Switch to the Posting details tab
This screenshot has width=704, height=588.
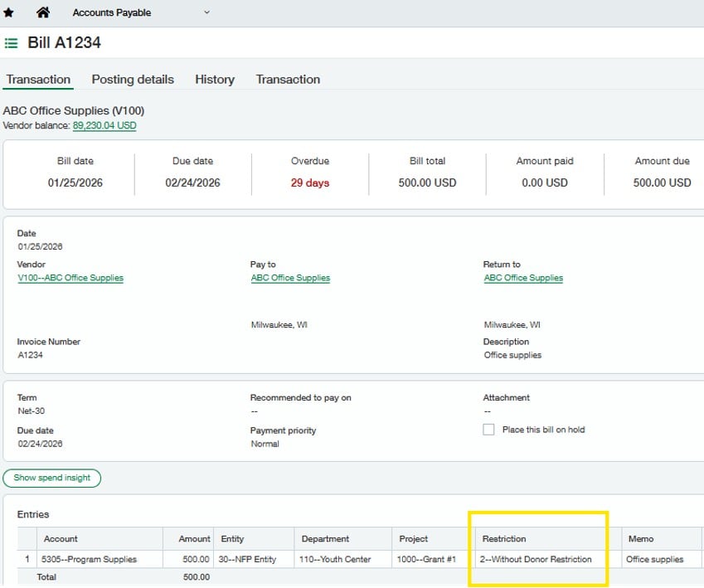click(x=133, y=80)
